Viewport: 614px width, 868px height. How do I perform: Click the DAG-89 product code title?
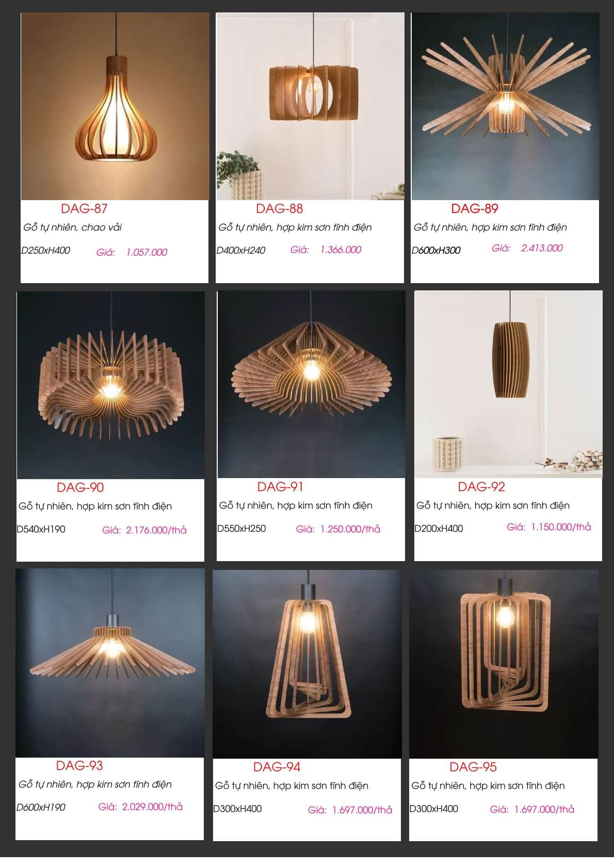point(475,209)
